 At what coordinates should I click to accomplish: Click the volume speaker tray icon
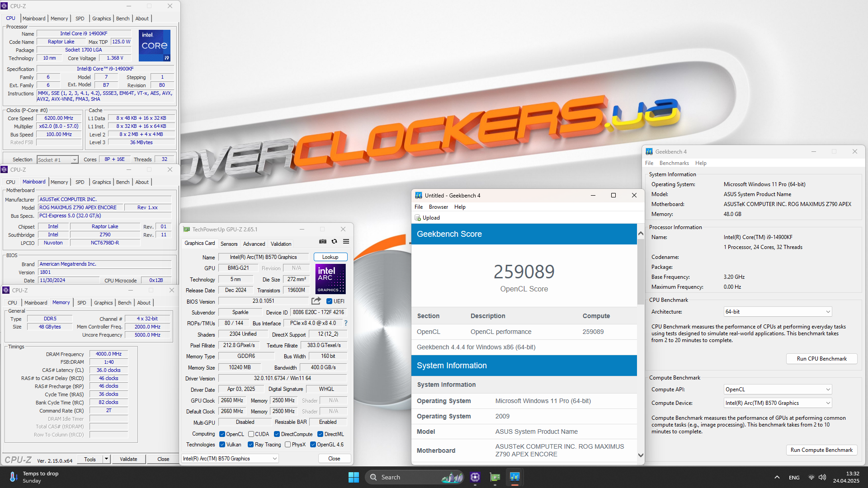[x=822, y=477]
